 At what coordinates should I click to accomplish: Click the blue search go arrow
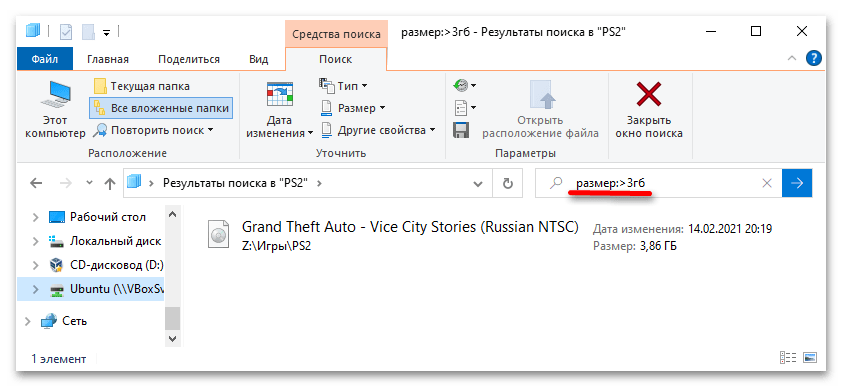797,183
